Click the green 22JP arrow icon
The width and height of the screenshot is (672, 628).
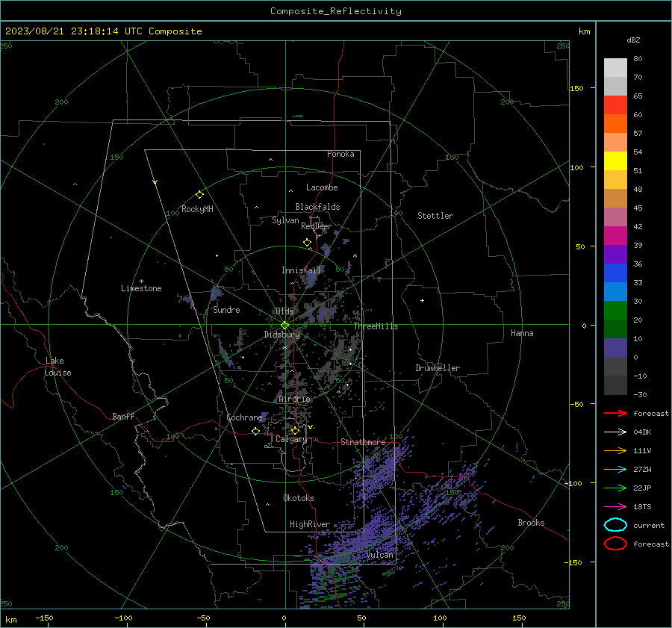pyautogui.click(x=615, y=488)
